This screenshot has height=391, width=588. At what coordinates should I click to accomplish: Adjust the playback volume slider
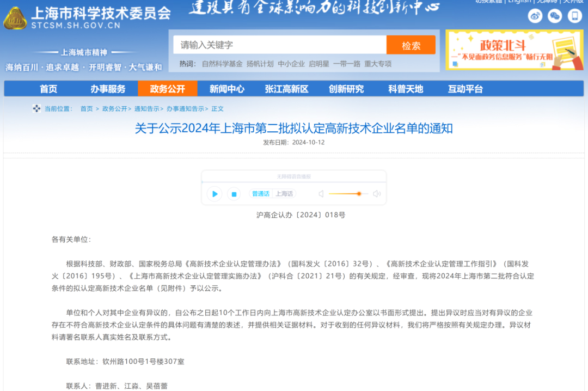point(359,194)
